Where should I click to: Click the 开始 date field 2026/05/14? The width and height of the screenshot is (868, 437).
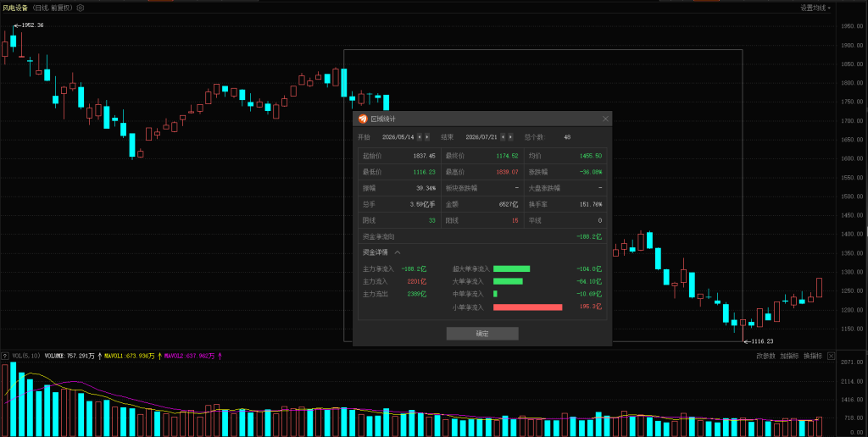[x=398, y=137]
